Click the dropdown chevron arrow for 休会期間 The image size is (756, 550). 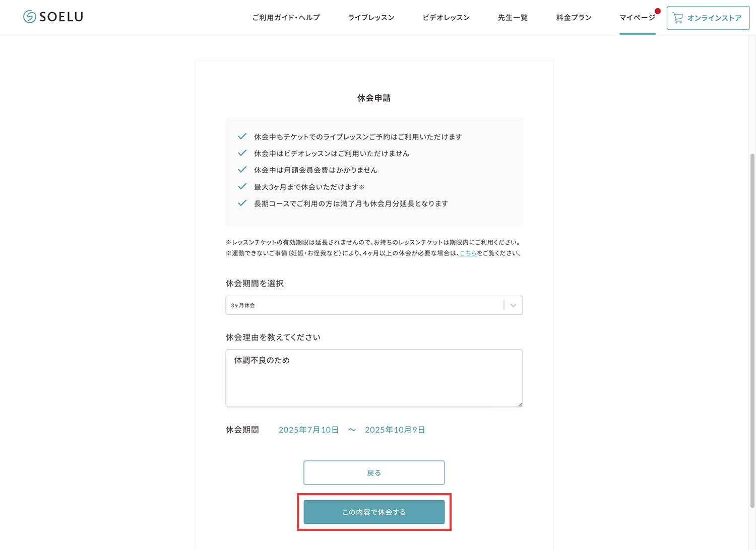coord(513,305)
